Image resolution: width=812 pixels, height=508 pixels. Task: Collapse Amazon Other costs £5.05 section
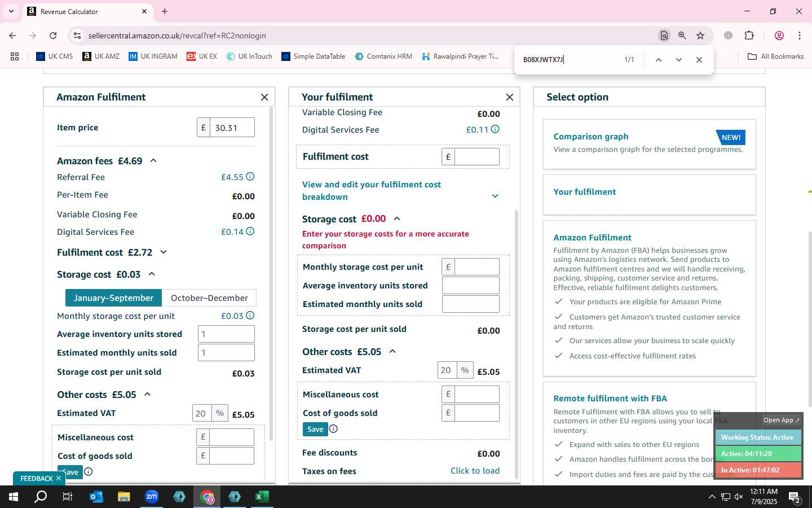(148, 394)
